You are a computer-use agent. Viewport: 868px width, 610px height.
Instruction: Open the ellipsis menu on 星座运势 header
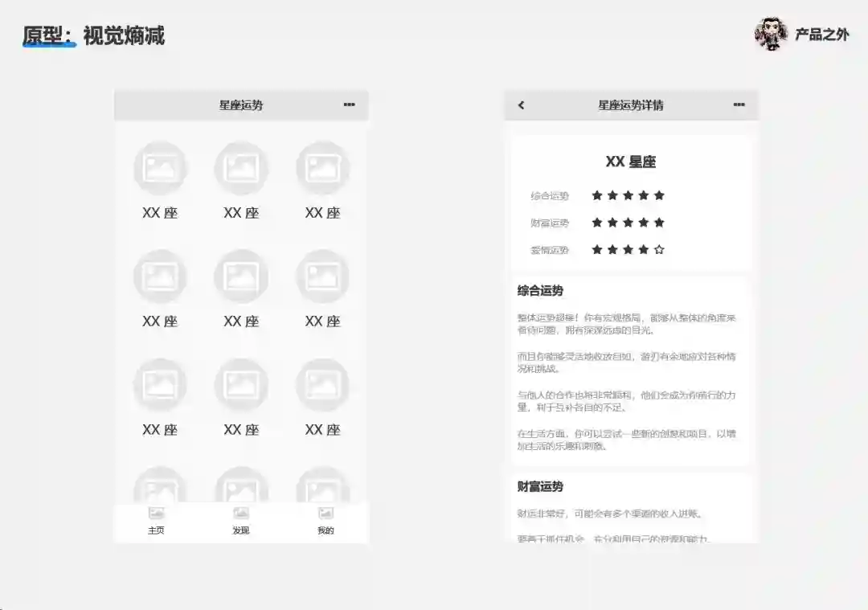point(349,104)
